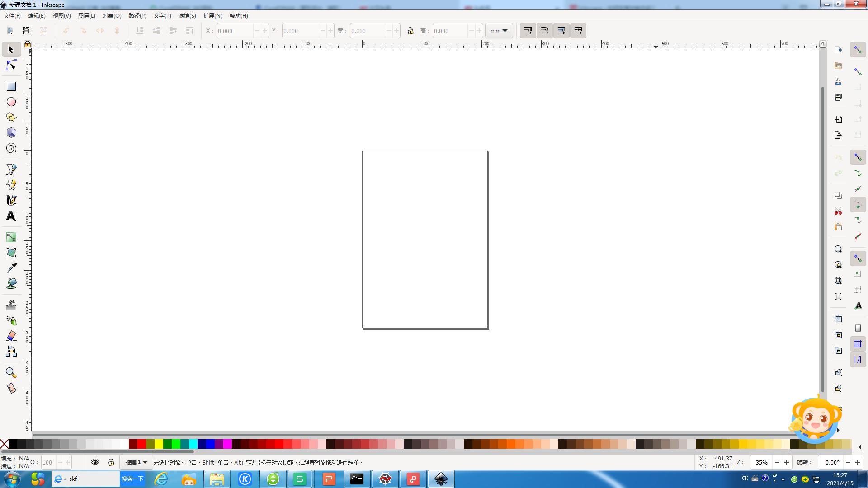Select the Paint bucket tool
Image resolution: width=868 pixels, height=488 pixels.
11,283
